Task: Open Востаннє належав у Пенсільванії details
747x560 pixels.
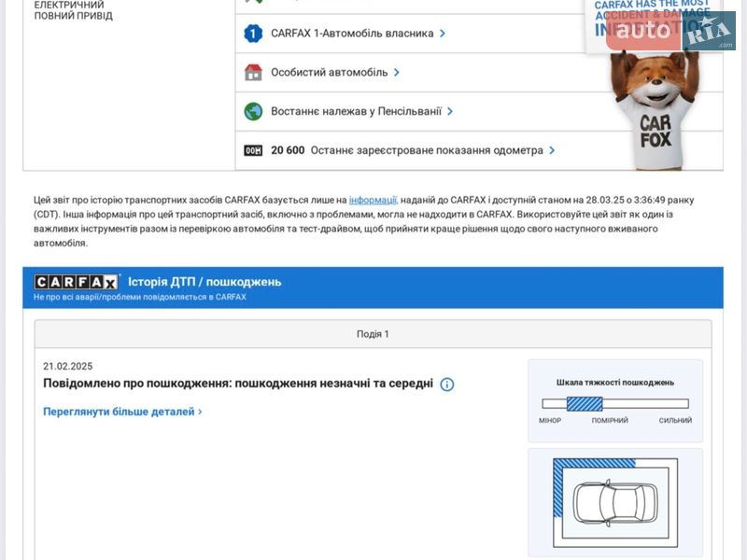Action: pos(357,111)
